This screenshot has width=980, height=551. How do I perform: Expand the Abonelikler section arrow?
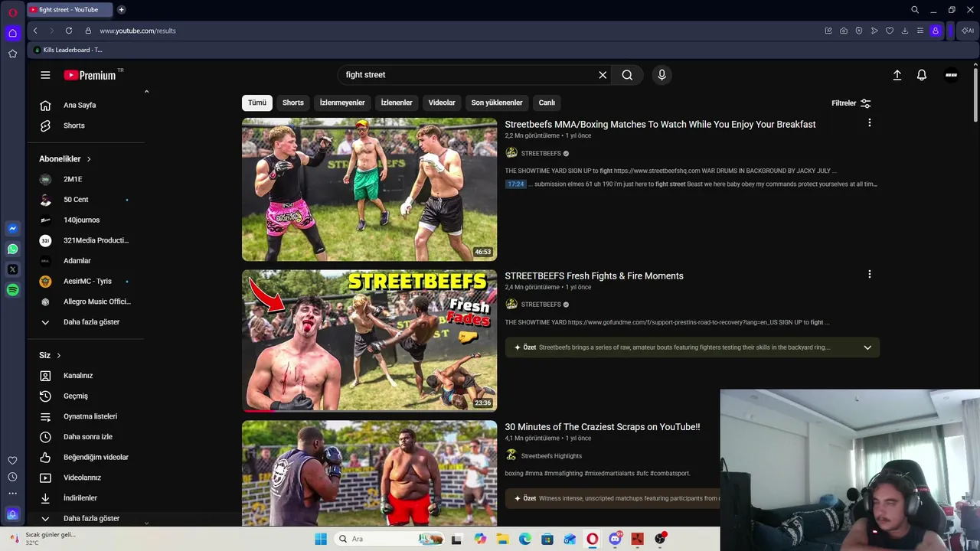89,159
